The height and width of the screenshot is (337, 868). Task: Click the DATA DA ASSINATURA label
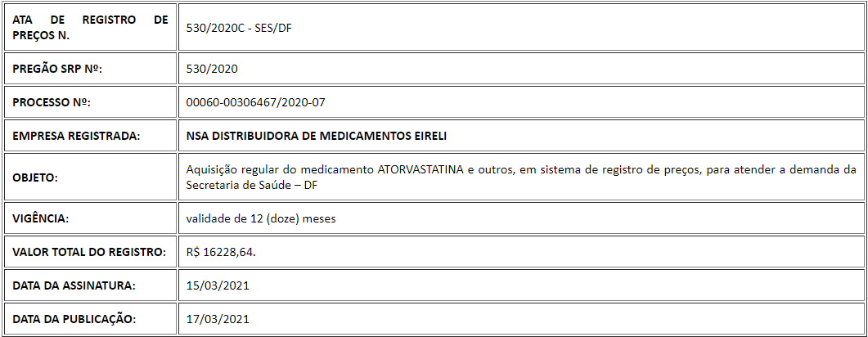[74, 286]
